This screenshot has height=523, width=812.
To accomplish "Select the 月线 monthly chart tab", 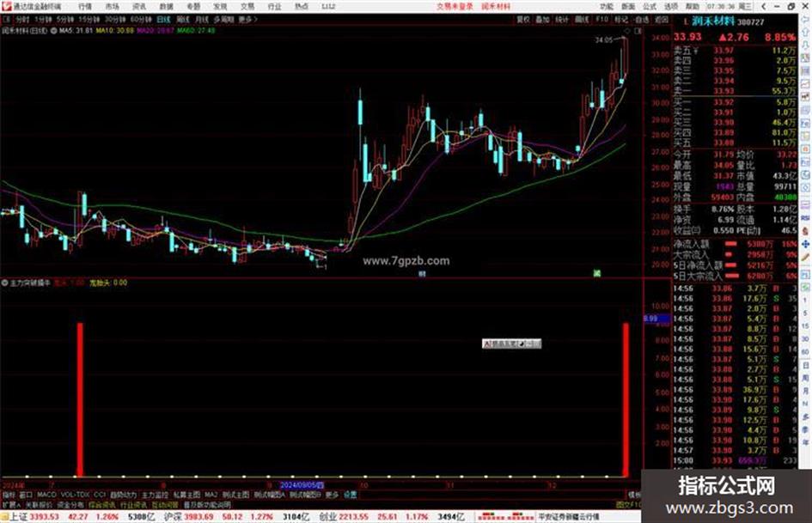I will point(201,19).
